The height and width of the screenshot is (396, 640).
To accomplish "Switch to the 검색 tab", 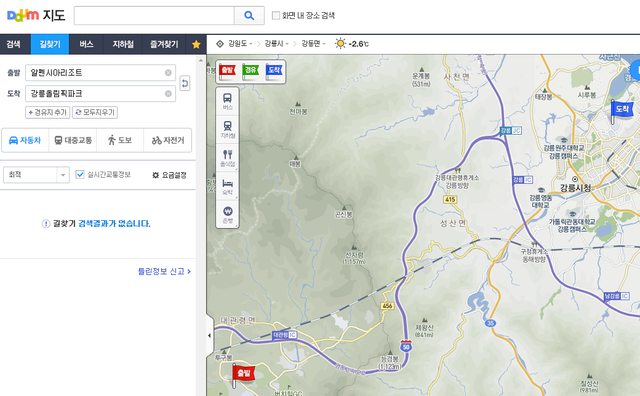I will click(13, 44).
